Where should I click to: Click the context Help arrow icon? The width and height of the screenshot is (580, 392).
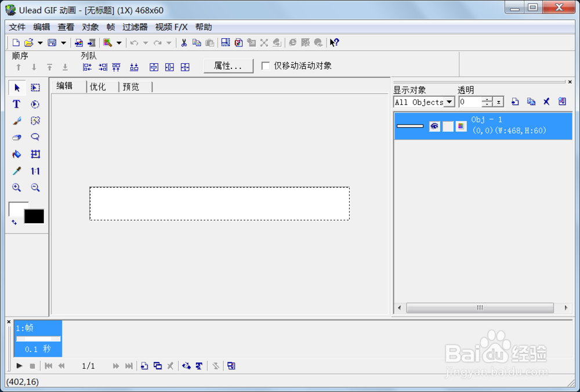coord(335,43)
